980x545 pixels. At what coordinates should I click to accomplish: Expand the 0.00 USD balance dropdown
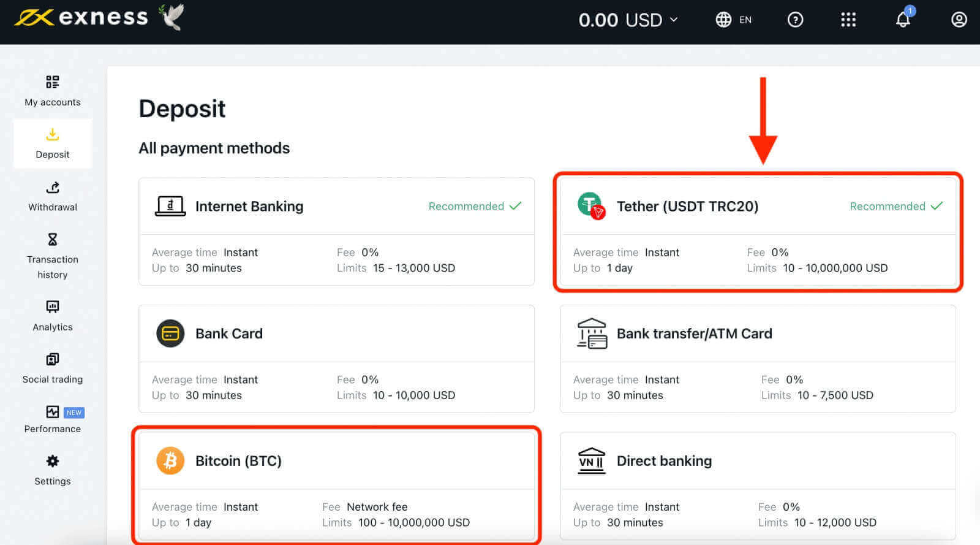coord(628,20)
